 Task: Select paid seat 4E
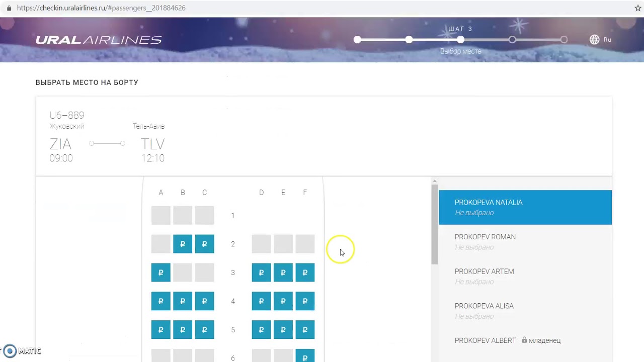(283, 301)
